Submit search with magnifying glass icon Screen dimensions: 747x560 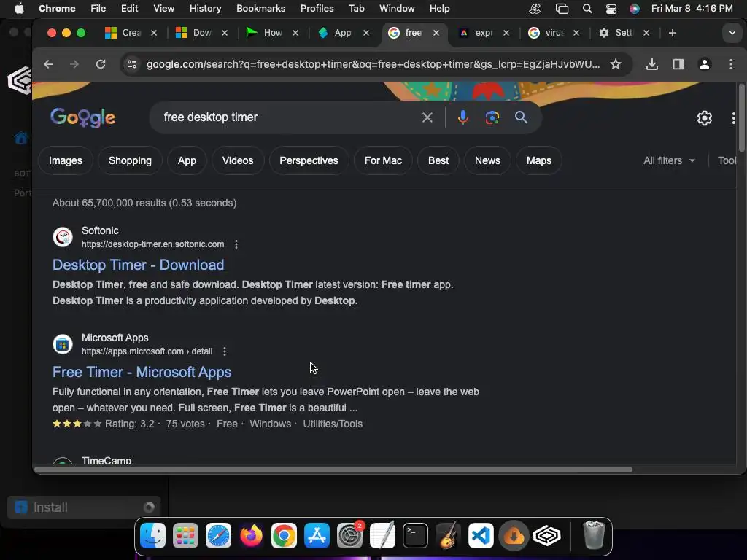[x=521, y=117]
